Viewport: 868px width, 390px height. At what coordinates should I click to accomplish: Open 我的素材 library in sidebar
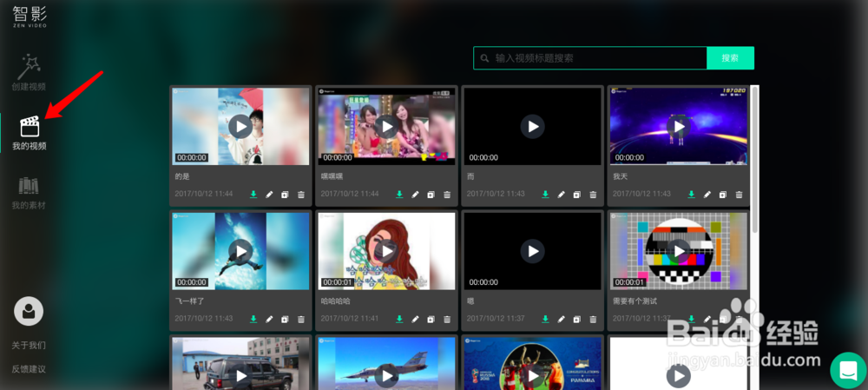29,193
